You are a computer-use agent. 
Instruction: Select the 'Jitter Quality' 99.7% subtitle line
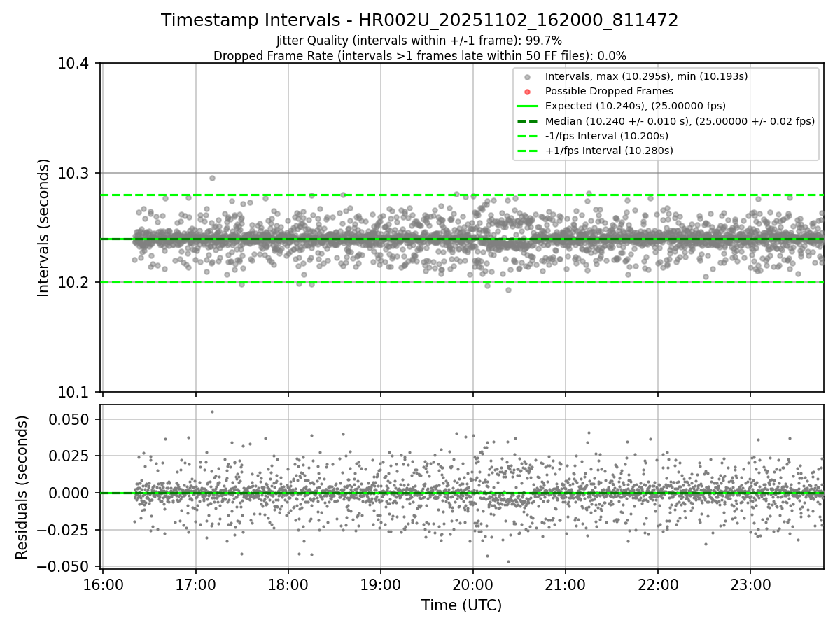pyautogui.click(x=419, y=41)
